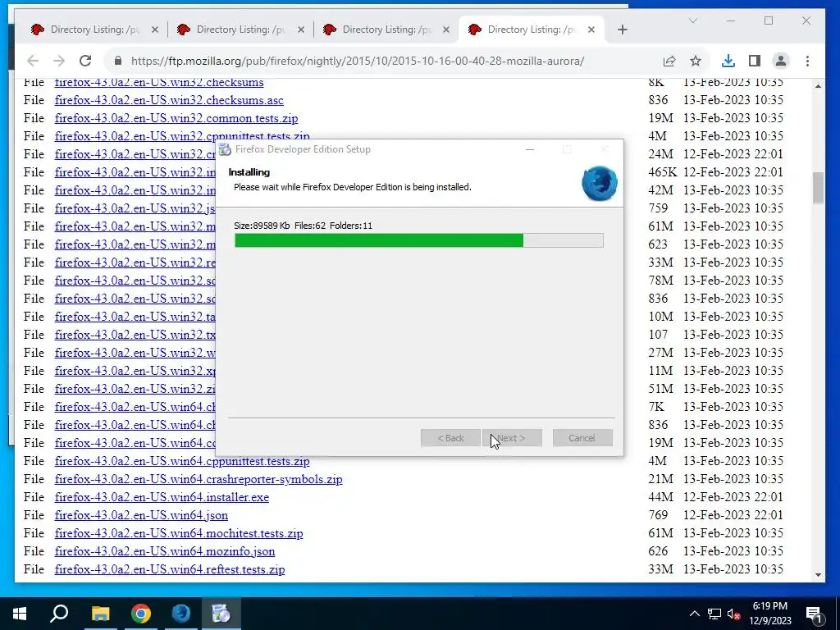Image resolution: width=840 pixels, height=630 pixels.
Task: Click Firefox Developer Edition taskbar icon
Action: point(181,614)
